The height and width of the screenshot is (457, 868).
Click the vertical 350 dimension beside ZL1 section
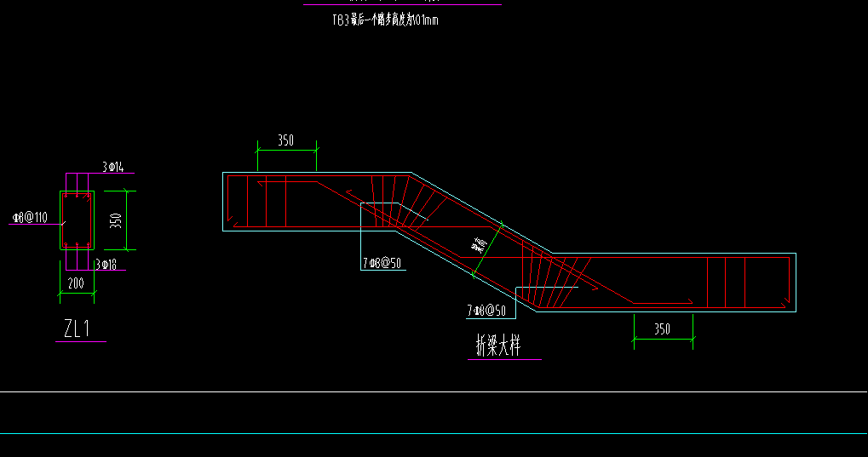116,220
